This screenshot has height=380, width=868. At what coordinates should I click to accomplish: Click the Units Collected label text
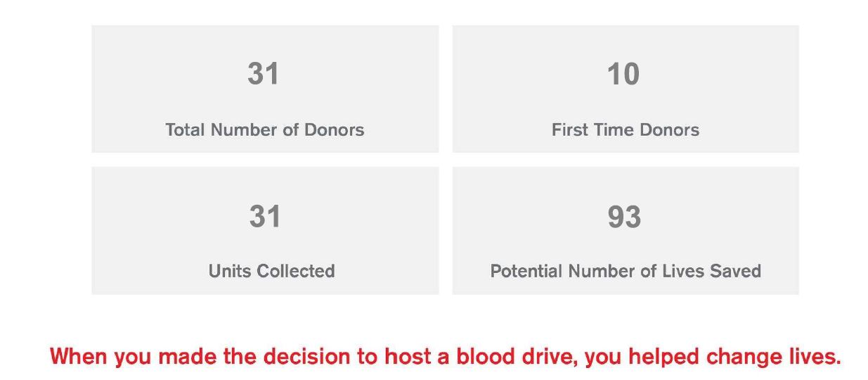271,271
